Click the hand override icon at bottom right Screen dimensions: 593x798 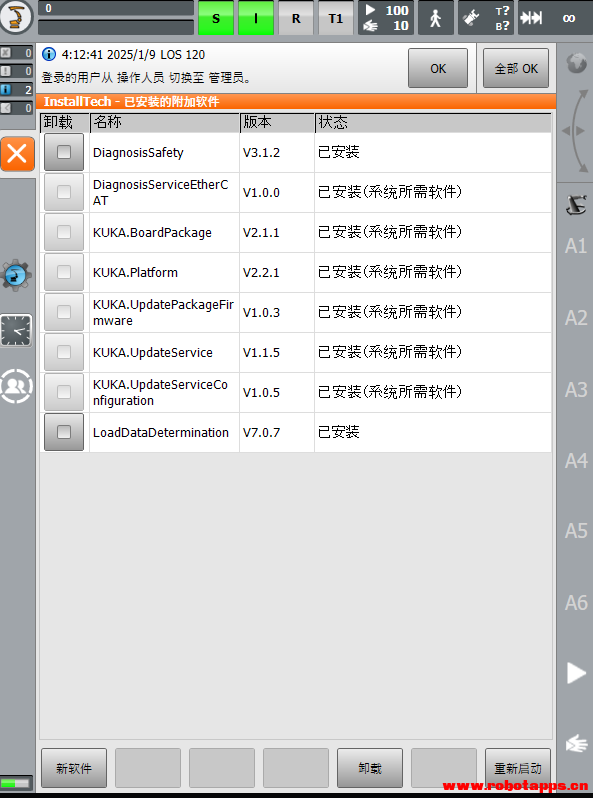(577, 745)
